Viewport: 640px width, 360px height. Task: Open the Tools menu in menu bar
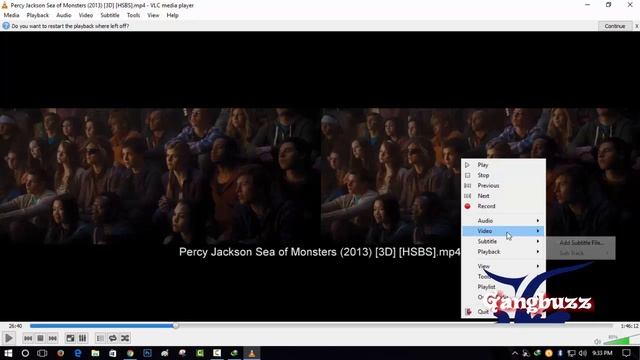pyautogui.click(x=133, y=15)
